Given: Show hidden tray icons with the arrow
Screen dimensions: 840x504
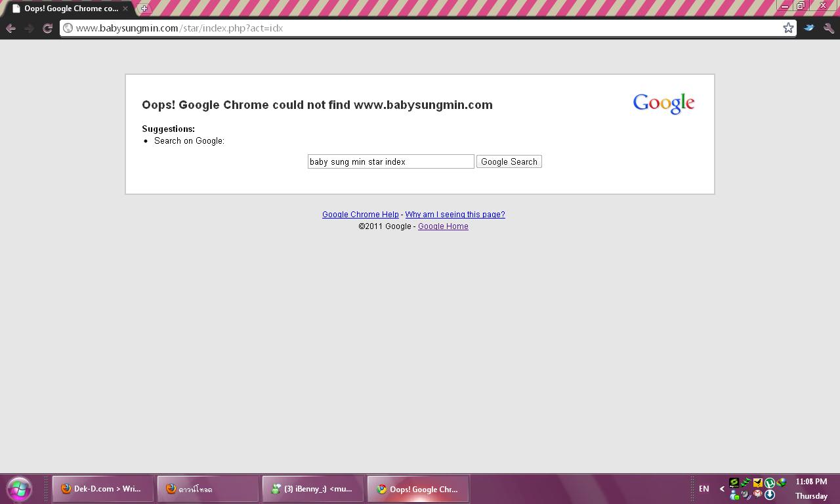Looking at the screenshot, I should click(722, 489).
